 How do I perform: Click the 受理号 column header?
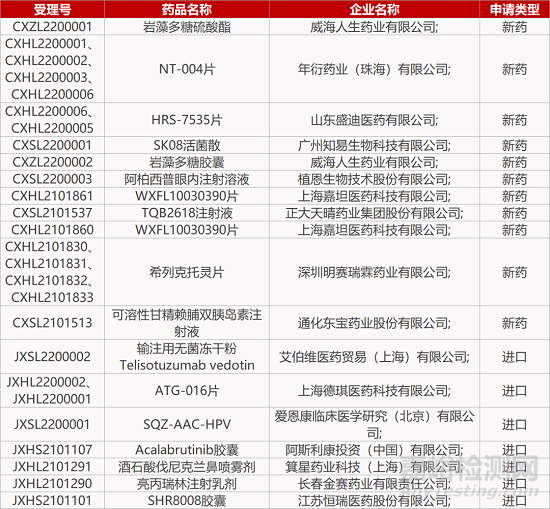[x=52, y=9]
